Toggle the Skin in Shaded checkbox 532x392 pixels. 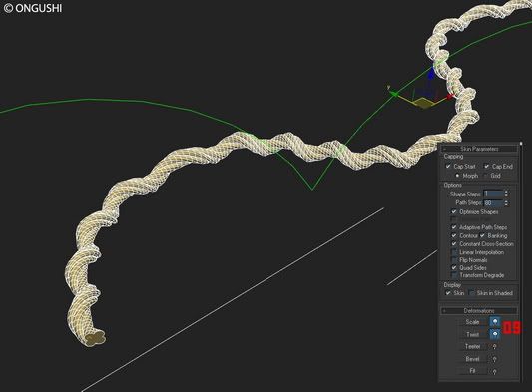471,293
